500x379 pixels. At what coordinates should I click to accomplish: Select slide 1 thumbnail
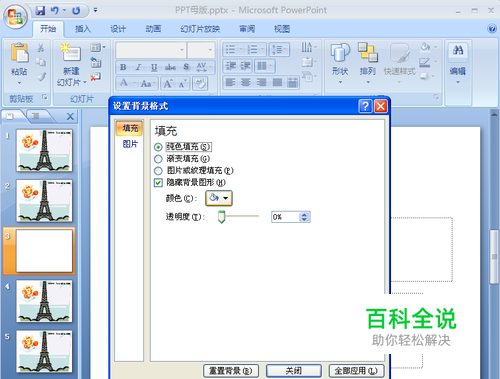pos(44,151)
